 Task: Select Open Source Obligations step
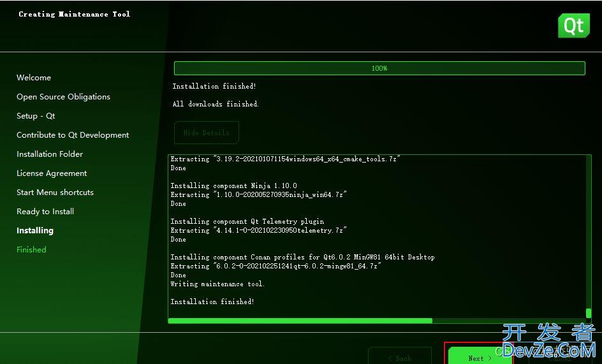point(63,97)
